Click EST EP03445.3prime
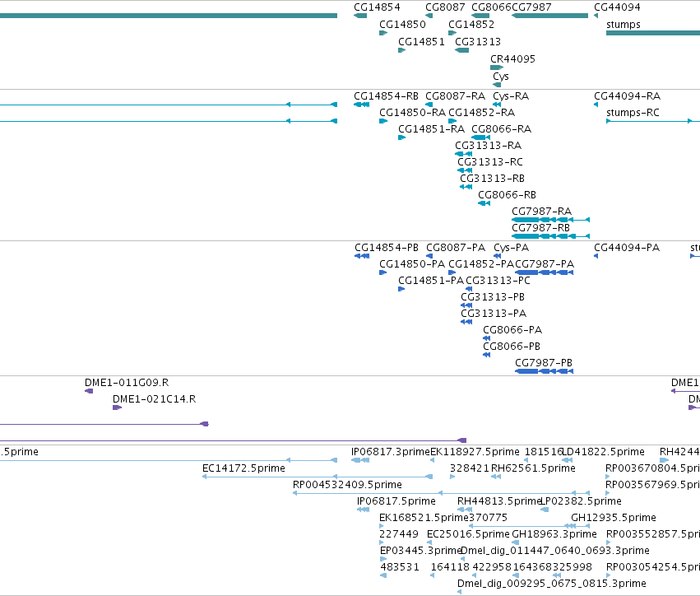 click(420, 551)
